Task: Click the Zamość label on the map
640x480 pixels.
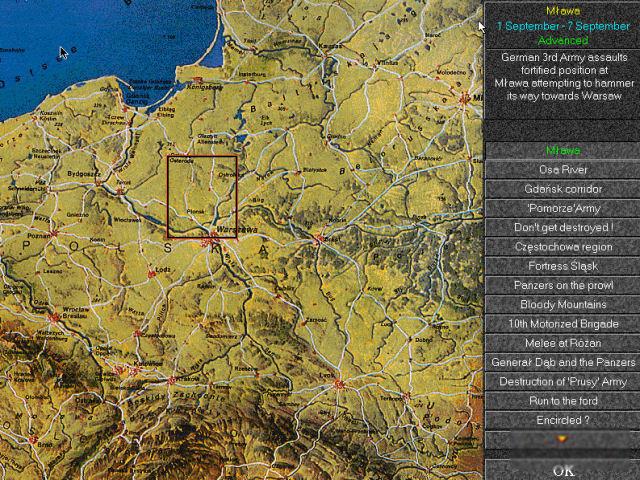Action: pos(316,320)
